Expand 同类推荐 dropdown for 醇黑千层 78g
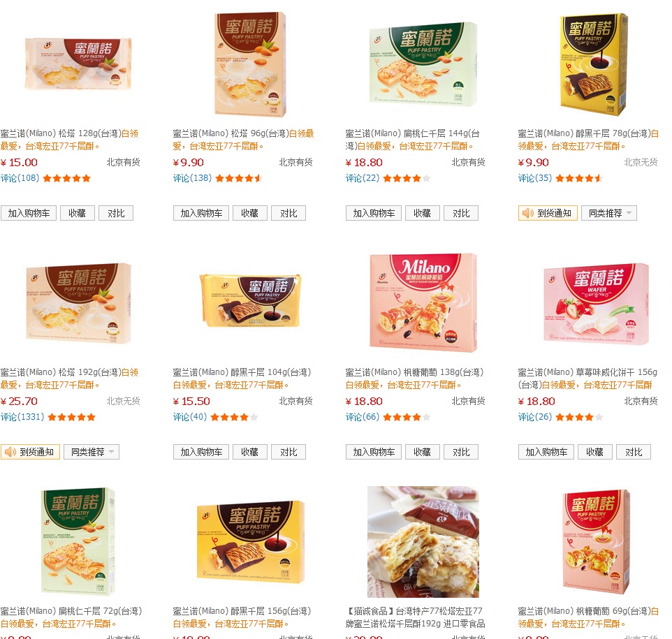Viewport: 672px width, 639px height. (x=609, y=213)
